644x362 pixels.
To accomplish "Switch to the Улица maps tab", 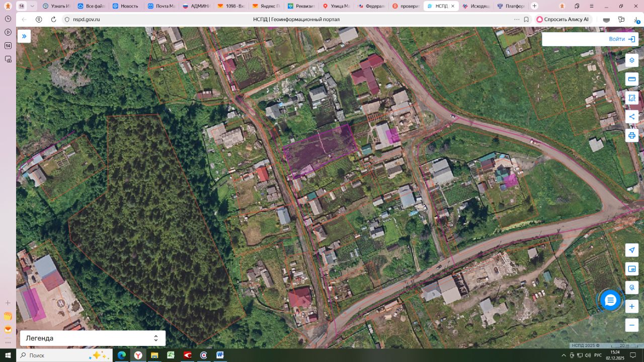I will [x=336, y=6].
